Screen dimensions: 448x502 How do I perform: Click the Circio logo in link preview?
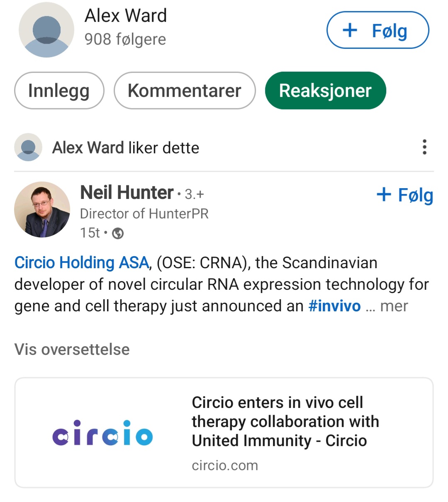(102, 433)
